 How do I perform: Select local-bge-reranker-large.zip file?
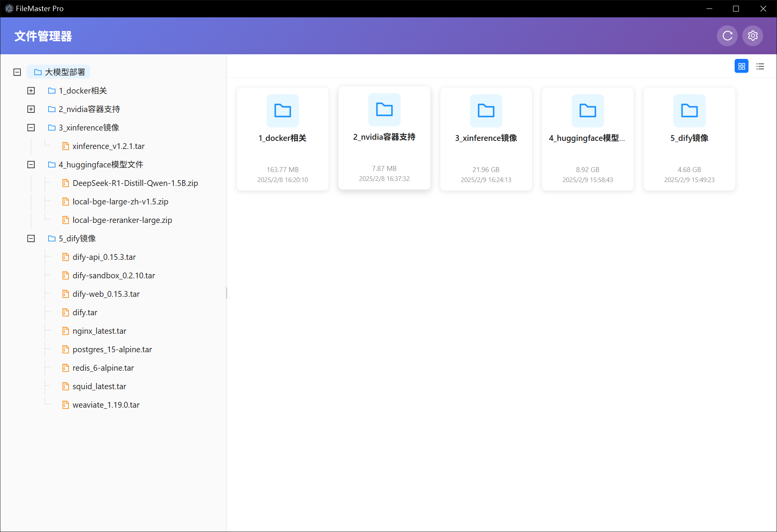click(x=117, y=220)
